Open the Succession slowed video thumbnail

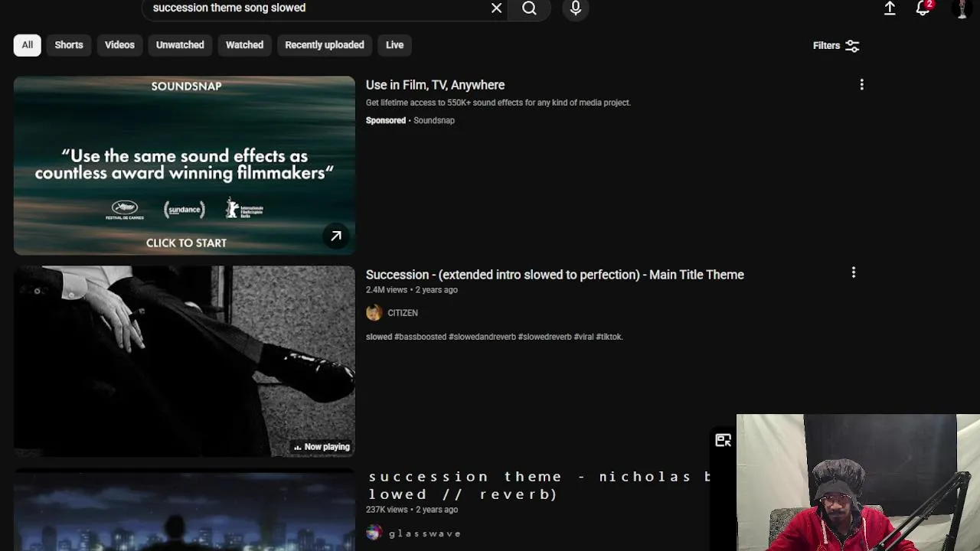point(185,361)
